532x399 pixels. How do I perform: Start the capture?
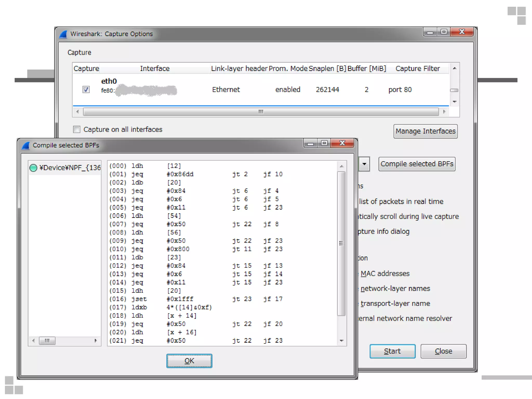click(x=392, y=351)
